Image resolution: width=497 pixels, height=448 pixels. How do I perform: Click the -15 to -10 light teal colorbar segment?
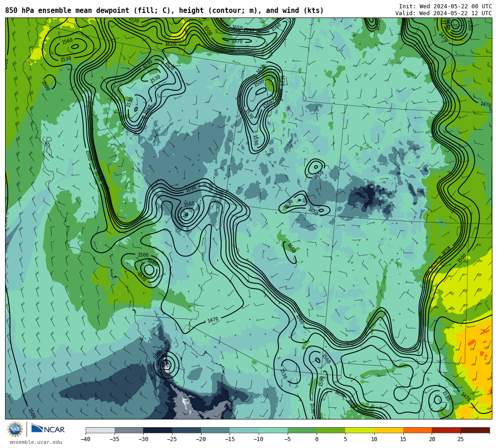(244, 430)
